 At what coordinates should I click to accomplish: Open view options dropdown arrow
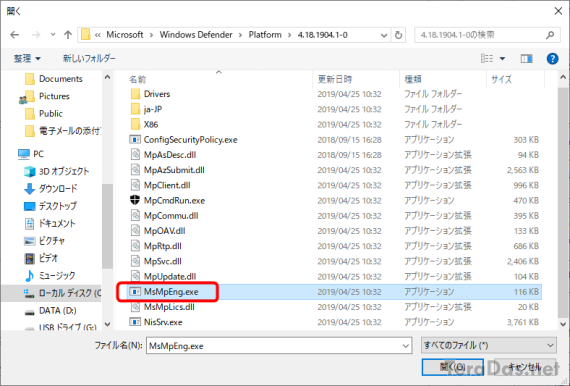502,59
